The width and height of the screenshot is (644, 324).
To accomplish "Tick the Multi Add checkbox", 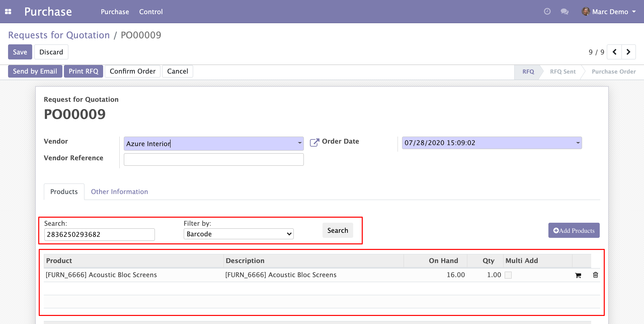I will click(x=508, y=275).
